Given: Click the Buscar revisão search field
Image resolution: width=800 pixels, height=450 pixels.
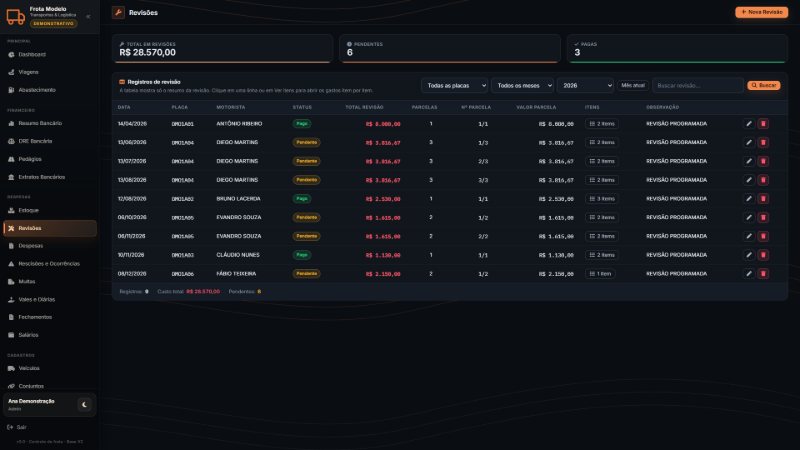Looking at the screenshot, I should tap(697, 86).
